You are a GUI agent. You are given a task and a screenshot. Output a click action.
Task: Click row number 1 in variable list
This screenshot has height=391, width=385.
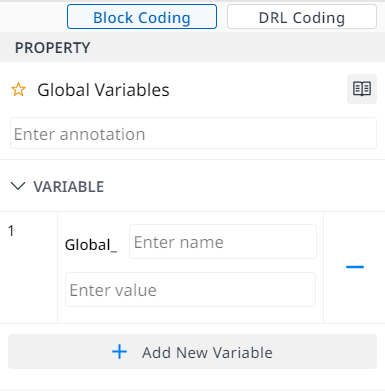11,231
